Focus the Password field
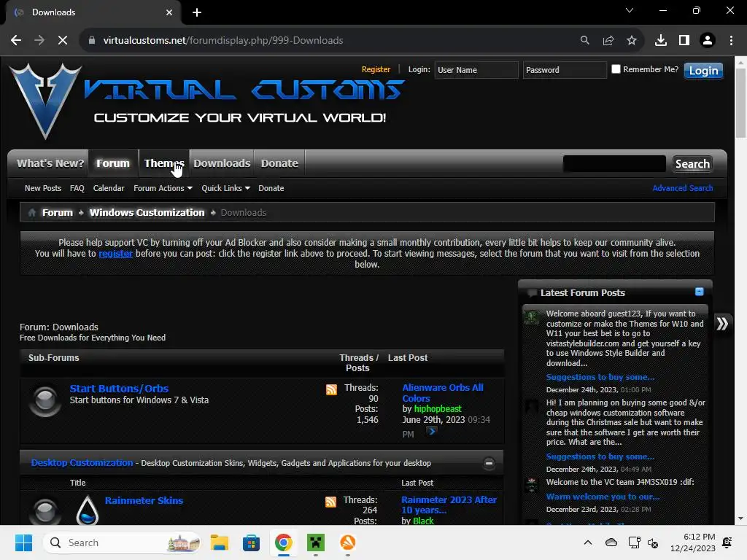The height and width of the screenshot is (560, 747). [x=565, y=70]
